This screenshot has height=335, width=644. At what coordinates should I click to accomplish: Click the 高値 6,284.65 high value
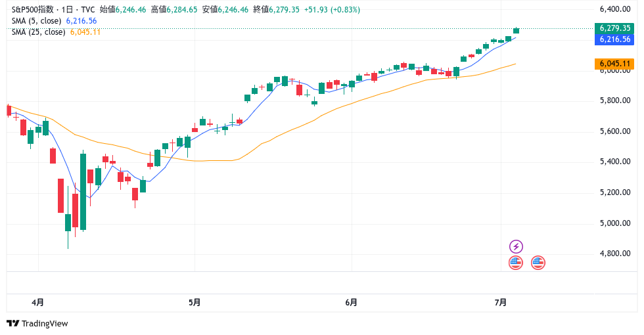point(174,9)
